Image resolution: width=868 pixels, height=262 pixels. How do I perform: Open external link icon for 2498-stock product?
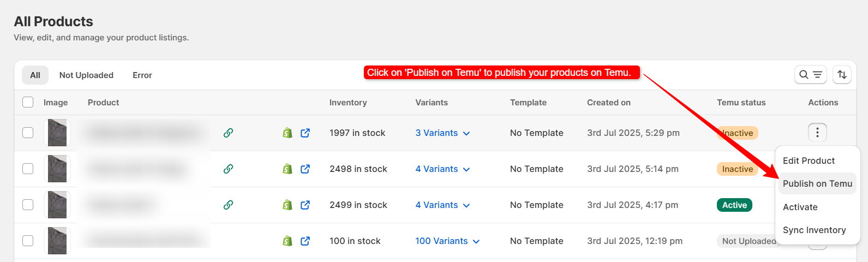(x=305, y=169)
